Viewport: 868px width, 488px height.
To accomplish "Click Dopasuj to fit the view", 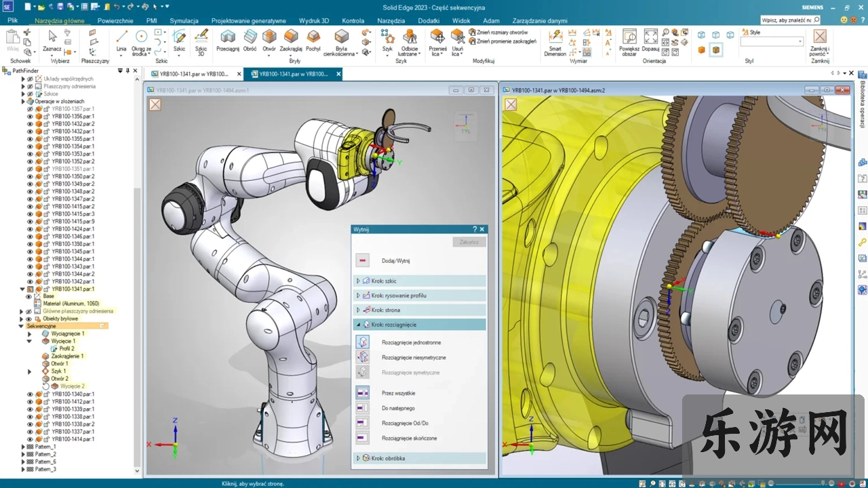I will click(x=651, y=40).
